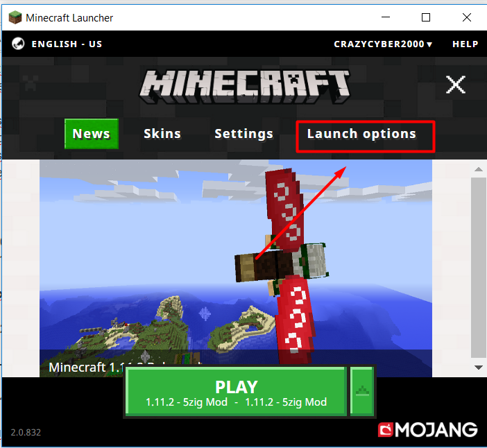Viewport: 487px width, 448px height.
Task: Click the Minecraft logo banner
Action: click(x=243, y=86)
